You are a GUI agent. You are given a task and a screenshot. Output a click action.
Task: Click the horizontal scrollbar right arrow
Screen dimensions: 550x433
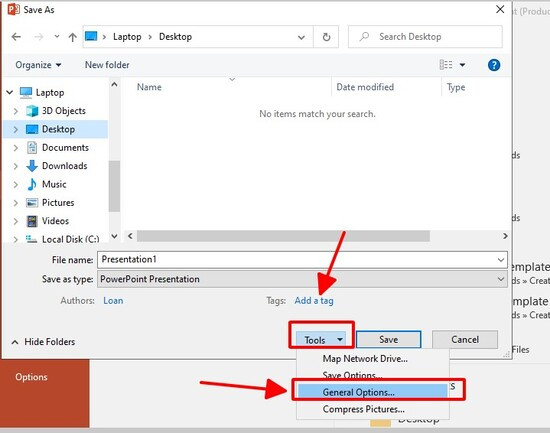[505, 236]
